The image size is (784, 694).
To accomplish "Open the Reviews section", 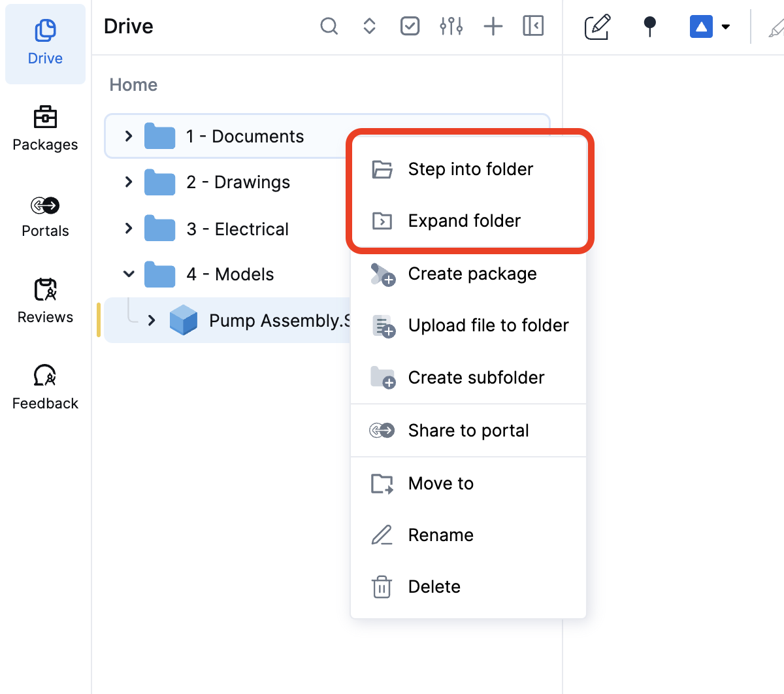I will (45, 302).
